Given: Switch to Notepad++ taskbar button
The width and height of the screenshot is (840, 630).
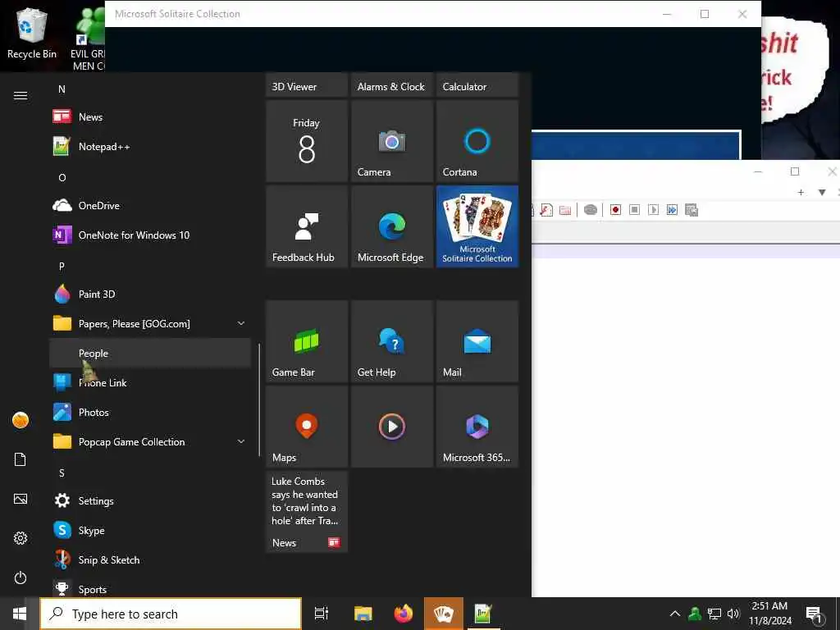Looking at the screenshot, I should click(482, 614).
